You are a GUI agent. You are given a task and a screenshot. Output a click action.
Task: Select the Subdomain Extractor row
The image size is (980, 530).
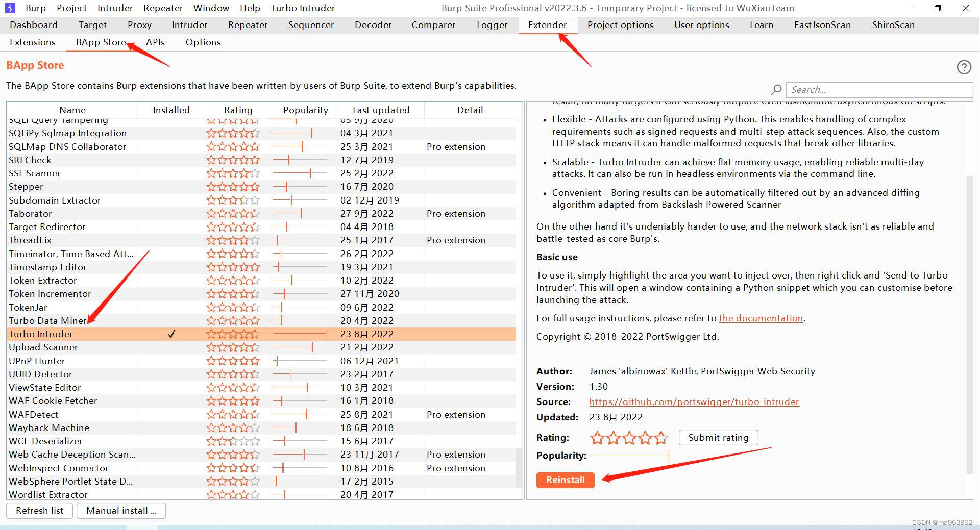pos(261,200)
